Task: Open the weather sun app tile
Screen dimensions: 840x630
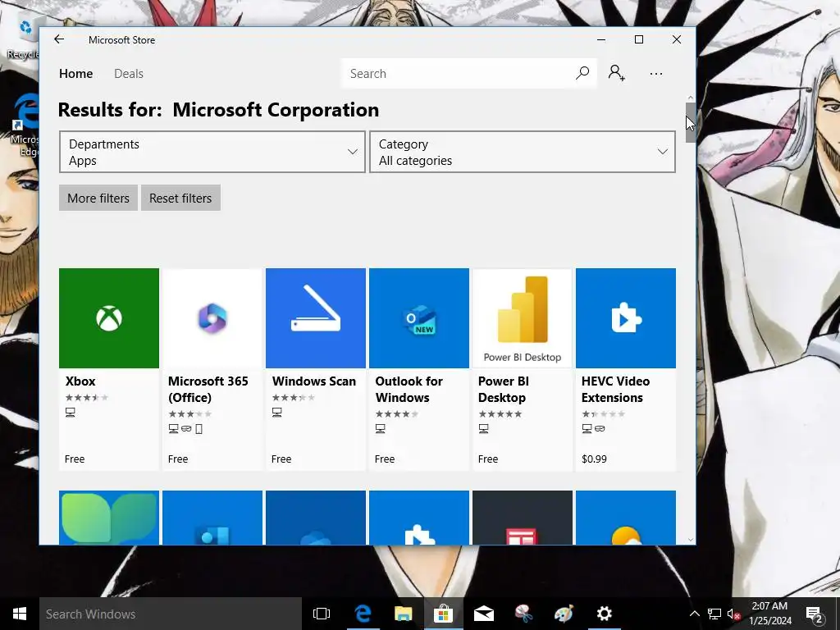Action: tap(626, 518)
